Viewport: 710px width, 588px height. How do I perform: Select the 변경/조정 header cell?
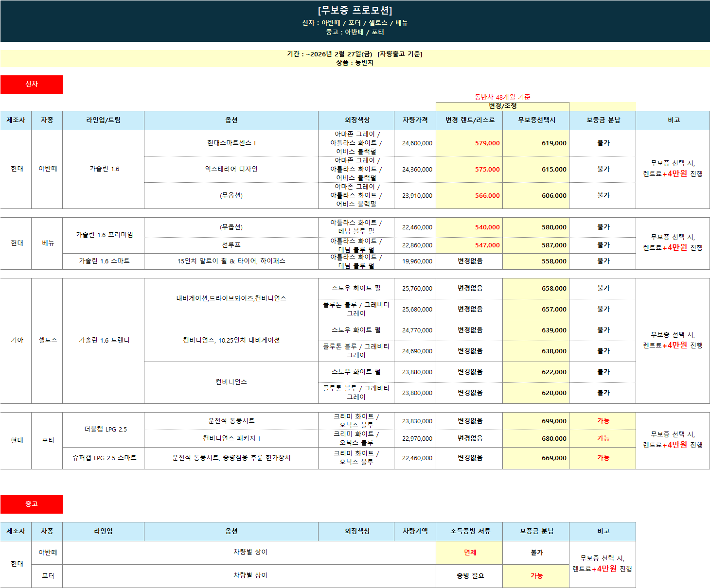502,106
